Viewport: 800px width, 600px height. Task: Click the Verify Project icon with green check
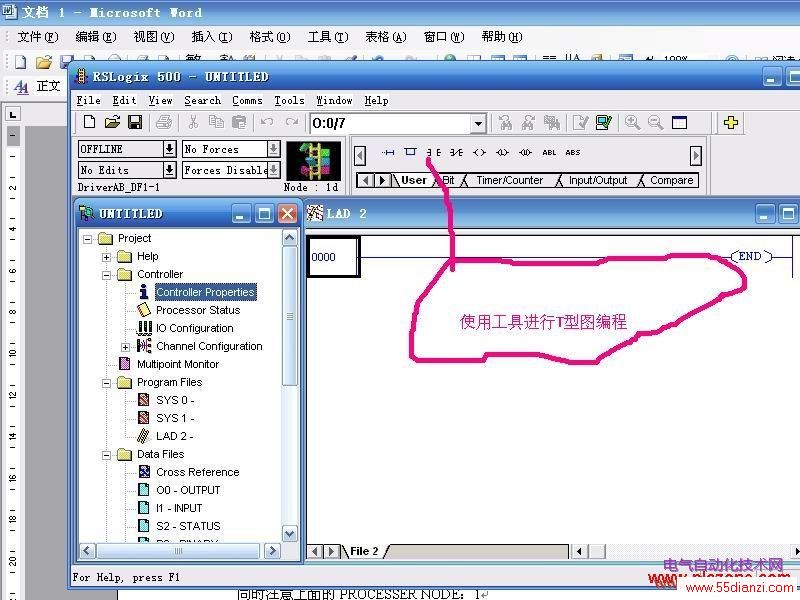(604, 122)
